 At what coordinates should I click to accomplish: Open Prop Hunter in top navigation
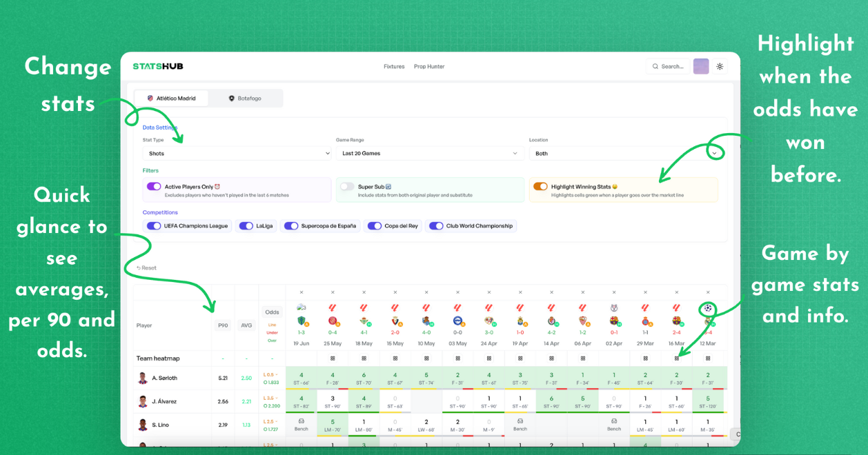(x=429, y=66)
